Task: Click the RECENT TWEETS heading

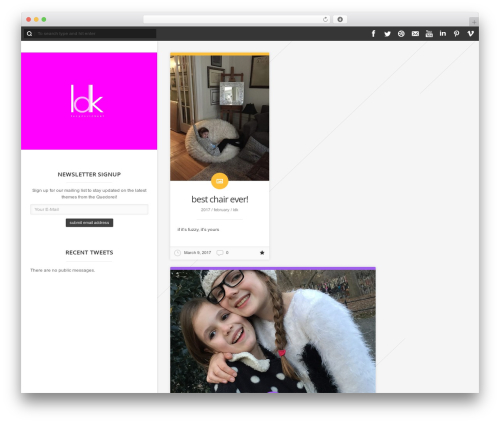Action: click(x=89, y=252)
